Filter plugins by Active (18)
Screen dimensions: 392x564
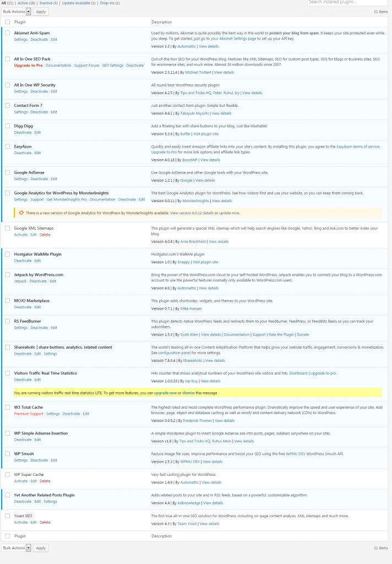tap(26, 3)
